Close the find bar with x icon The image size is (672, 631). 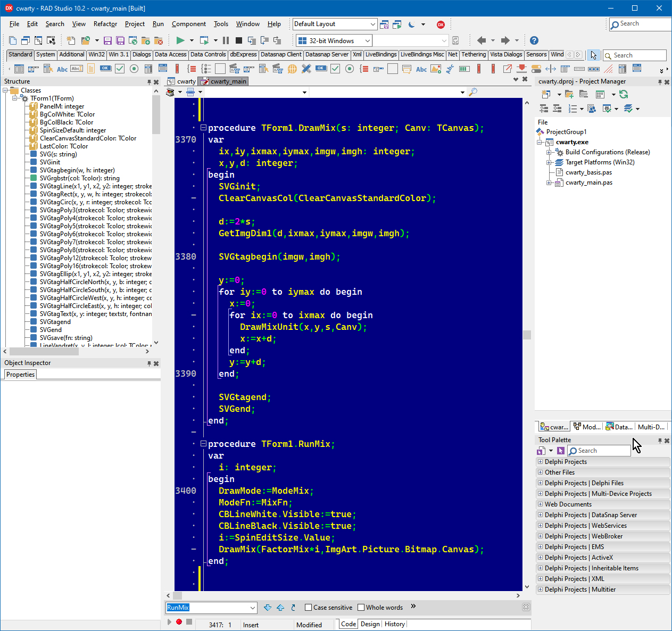[526, 607]
